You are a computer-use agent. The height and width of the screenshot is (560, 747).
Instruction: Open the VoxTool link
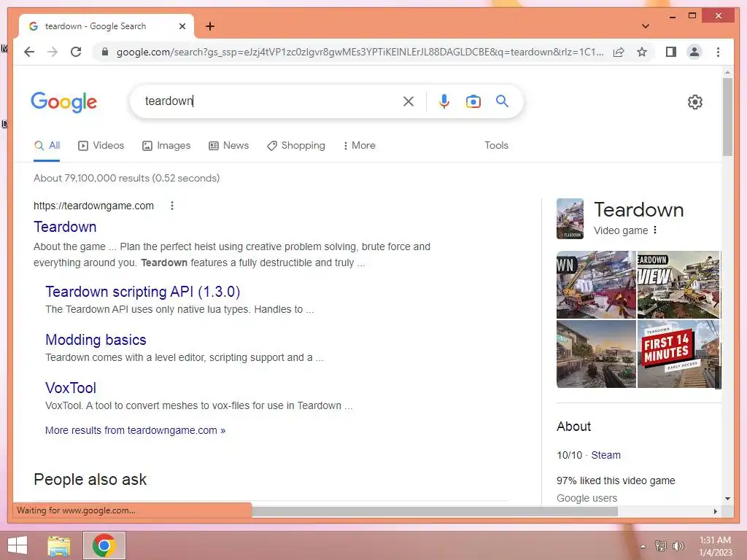pos(71,388)
